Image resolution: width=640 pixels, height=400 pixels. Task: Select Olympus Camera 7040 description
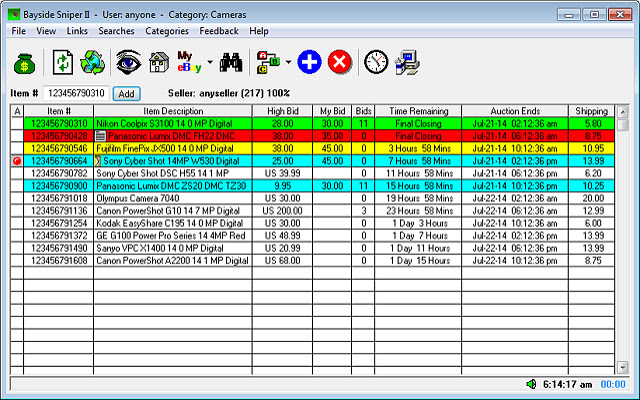(138, 198)
